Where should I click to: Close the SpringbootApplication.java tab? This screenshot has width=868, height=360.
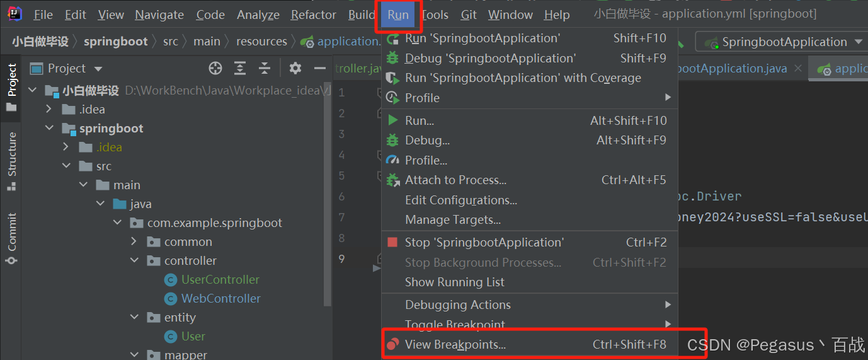pos(798,68)
